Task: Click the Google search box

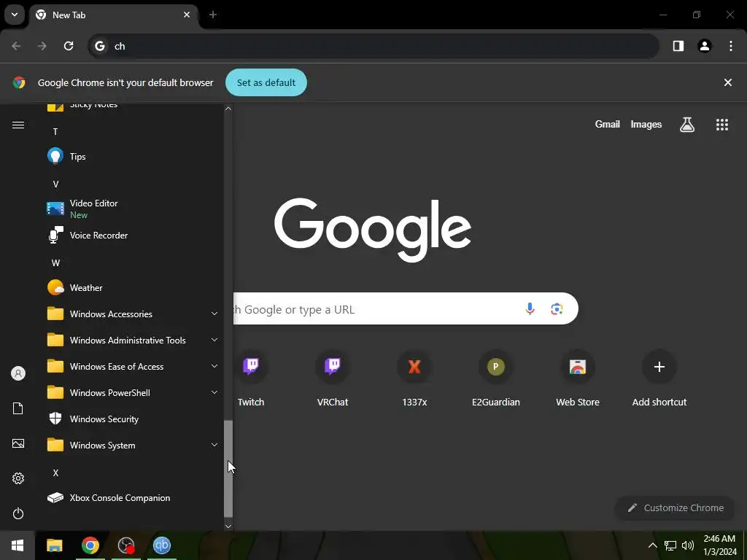Action: click(406, 308)
